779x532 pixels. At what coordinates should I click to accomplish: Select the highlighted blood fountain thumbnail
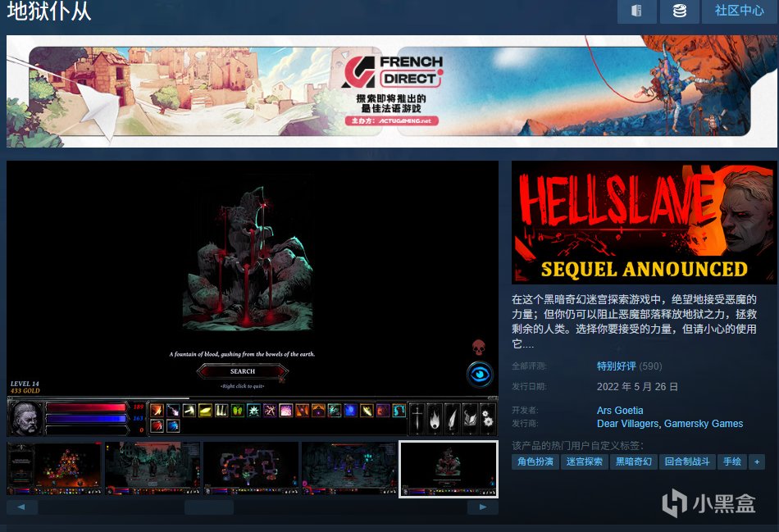449,469
